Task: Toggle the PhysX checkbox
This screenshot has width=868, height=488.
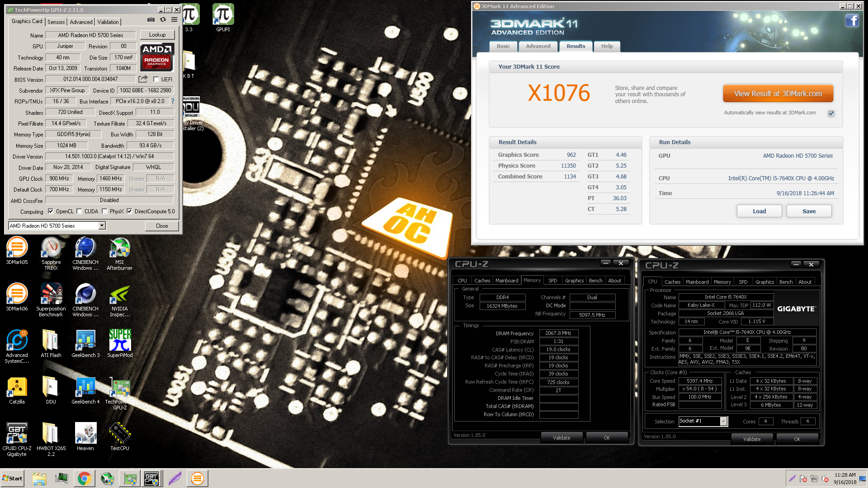Action: tap(104, 211)
